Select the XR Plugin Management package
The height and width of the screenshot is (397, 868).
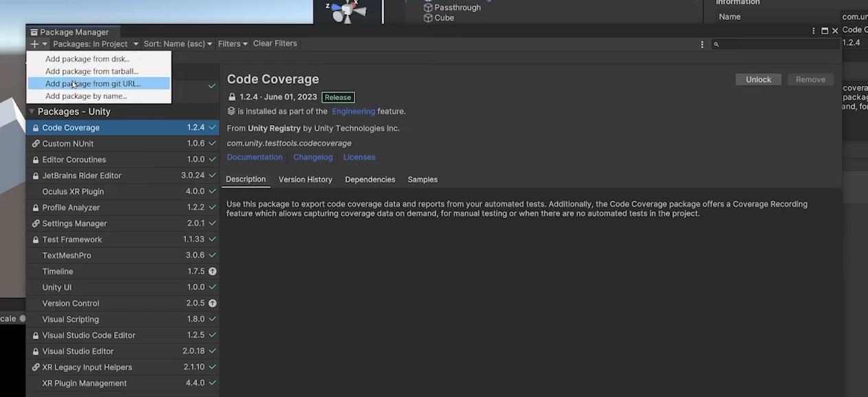pos(122,383)
